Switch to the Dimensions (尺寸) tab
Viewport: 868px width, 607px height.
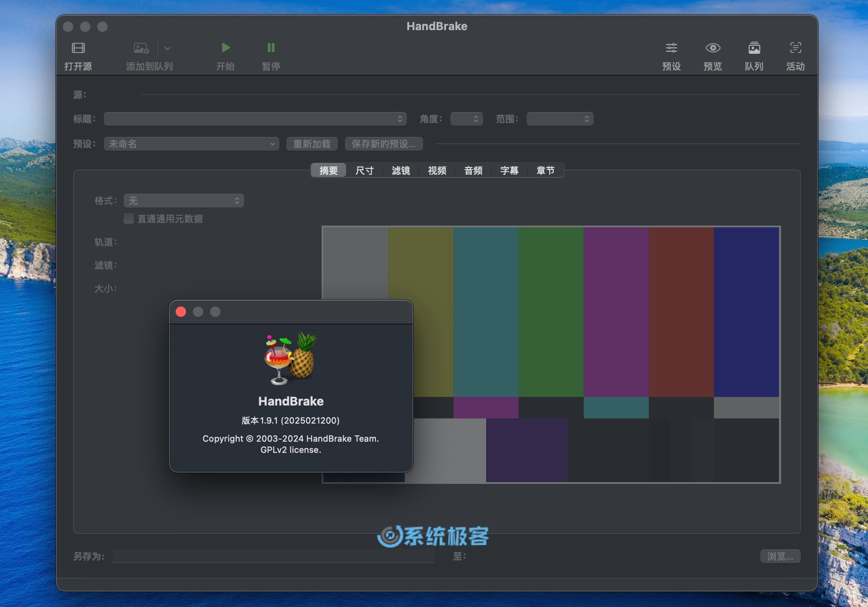tap(365, 170)
